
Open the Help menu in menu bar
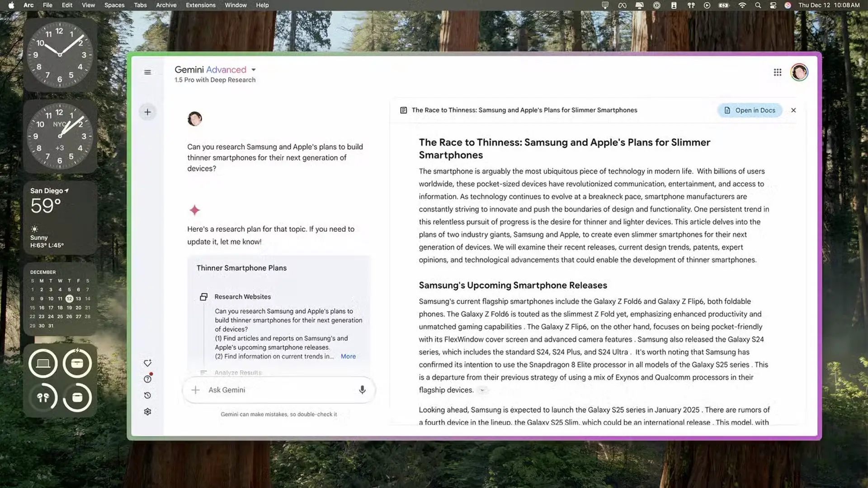[262, 5]
